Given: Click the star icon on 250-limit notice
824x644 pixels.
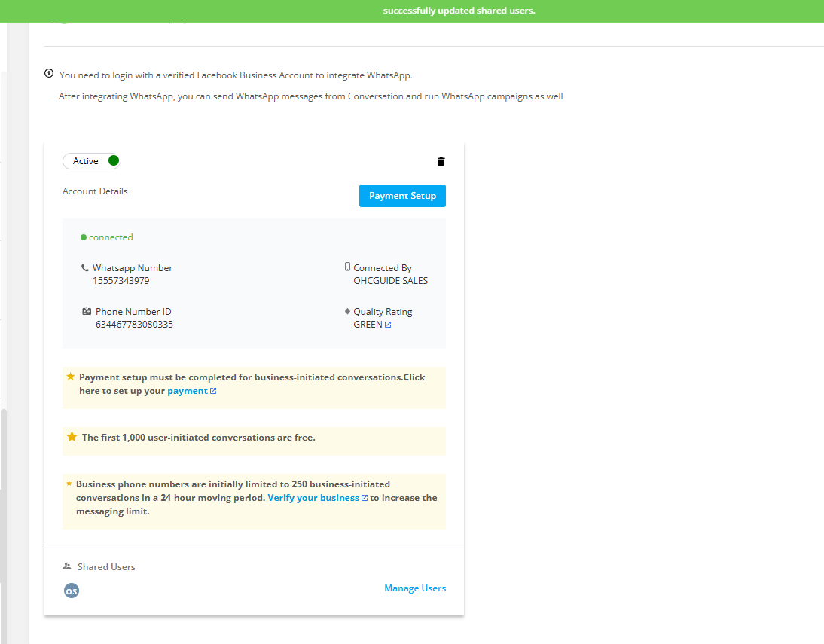Looking at the screenshot, I should coord(69,483).
